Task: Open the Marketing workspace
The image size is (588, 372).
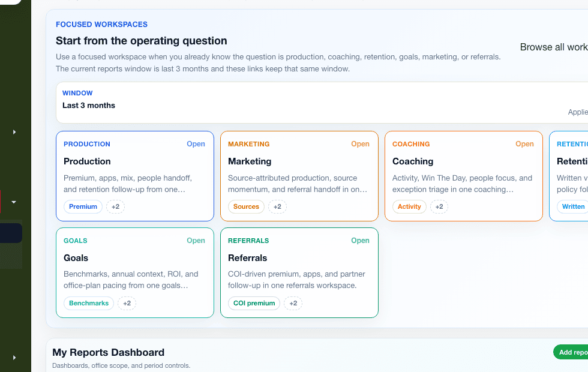Action: [x=360, y=144]
